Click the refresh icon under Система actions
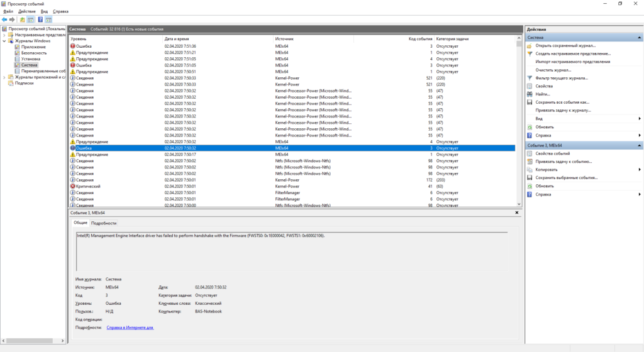This screenshot has width=644, height=352. click(530, 127)
